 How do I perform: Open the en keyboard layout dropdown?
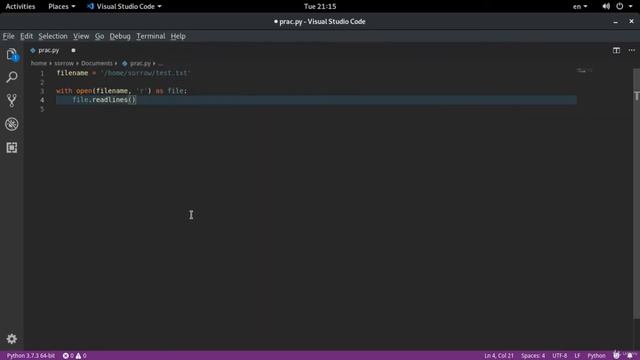tap(580, 6)
